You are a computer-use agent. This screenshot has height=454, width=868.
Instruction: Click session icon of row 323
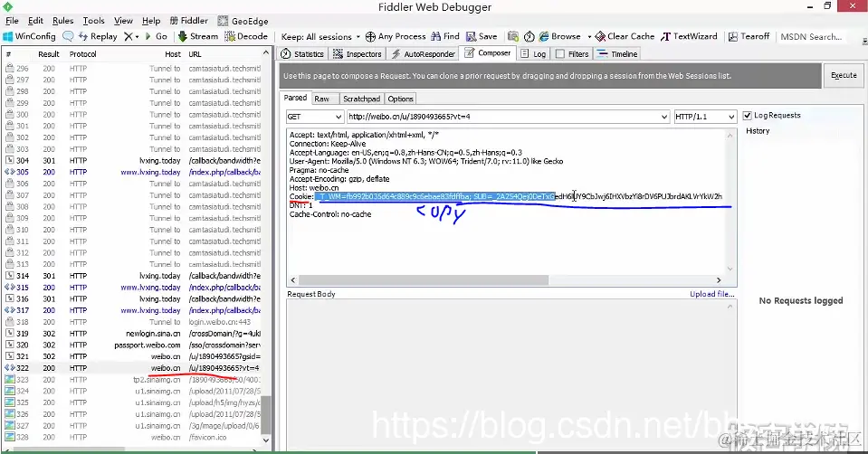pyautogui.click(x=9, y=379)
